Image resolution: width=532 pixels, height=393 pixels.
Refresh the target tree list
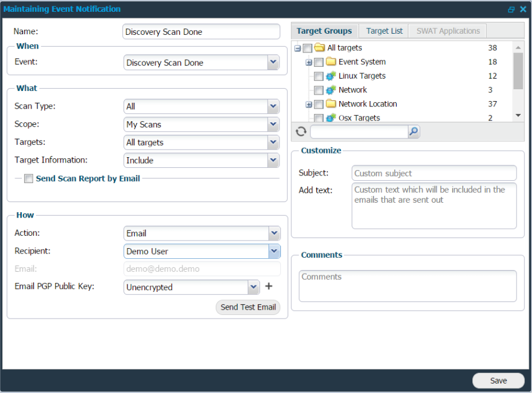click(301, 131)
